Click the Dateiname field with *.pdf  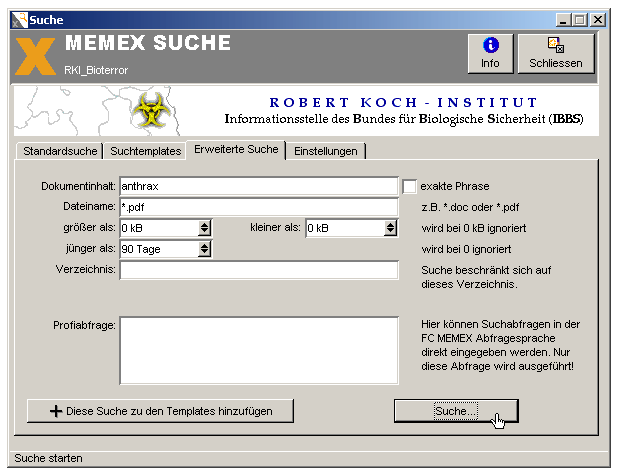[x=259, y=207]
